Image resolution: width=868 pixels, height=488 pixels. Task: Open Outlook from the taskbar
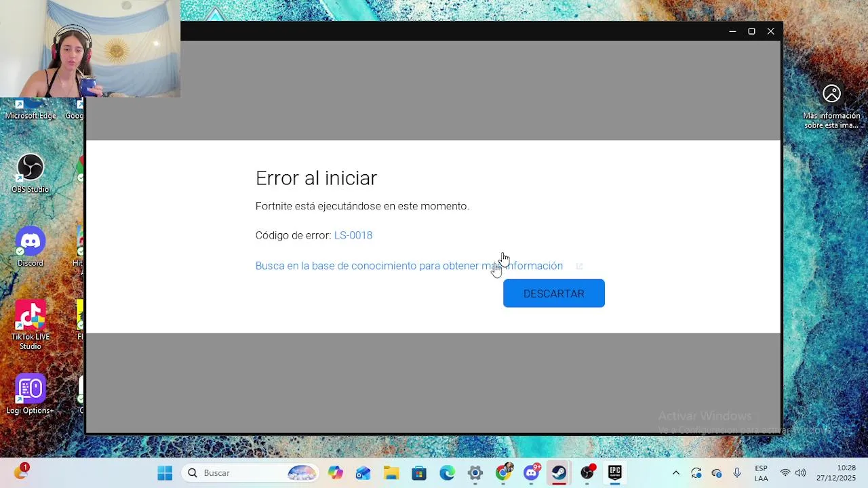[363, 473]
